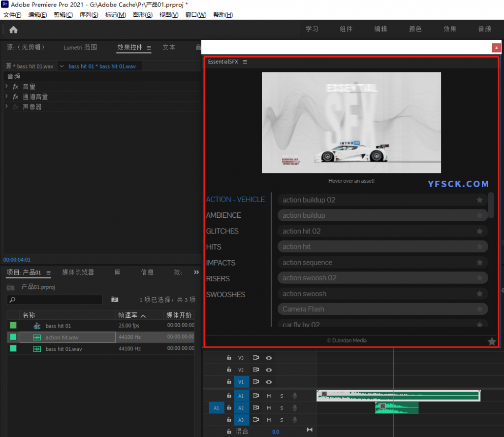Click the mix track volume value 0.0
This screenshot has height=437, width=504.
click(x=276, y=432)
